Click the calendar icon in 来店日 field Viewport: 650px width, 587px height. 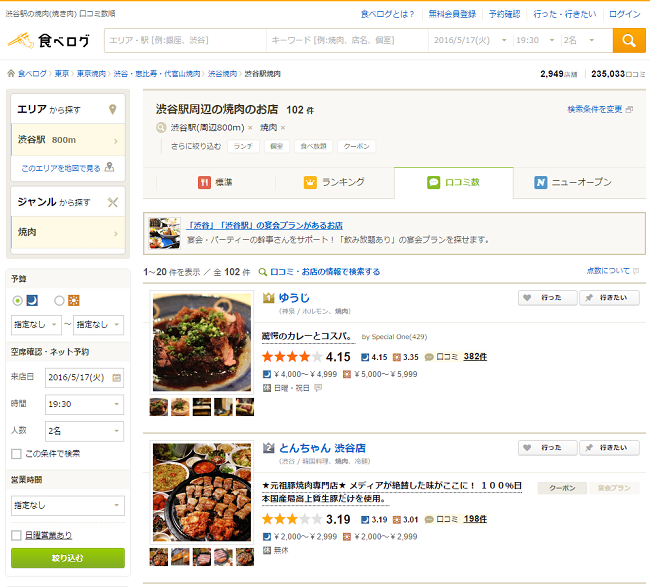coord(117,378)
